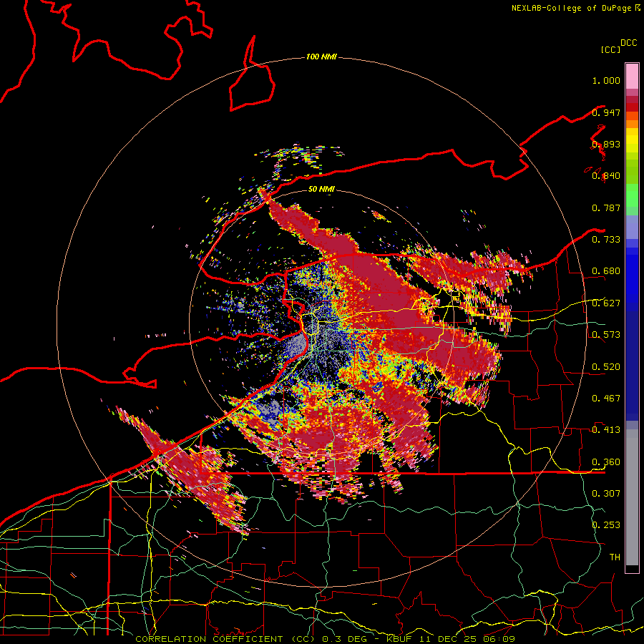Select the 0.360 scale value
Viewport: 644px width, 644px height.
[606, 462]
